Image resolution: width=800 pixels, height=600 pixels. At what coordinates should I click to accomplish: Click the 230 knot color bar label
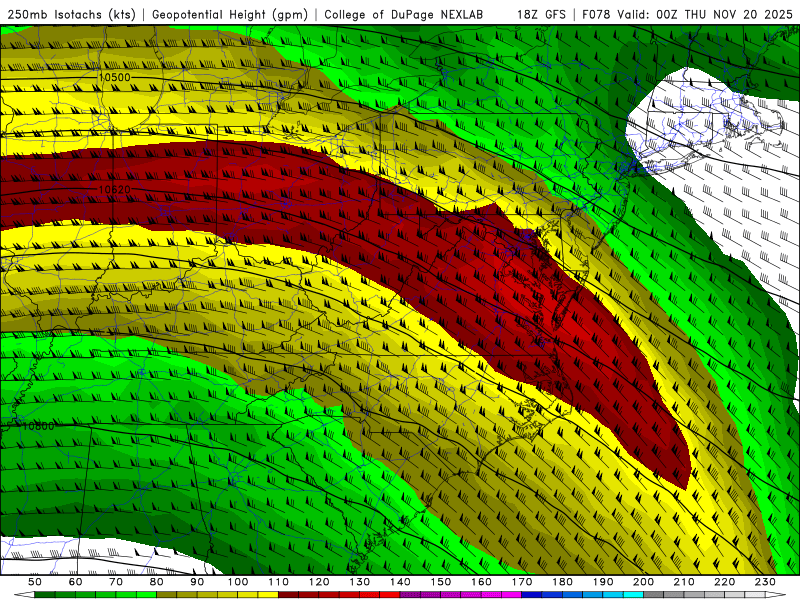coord(765,582)
